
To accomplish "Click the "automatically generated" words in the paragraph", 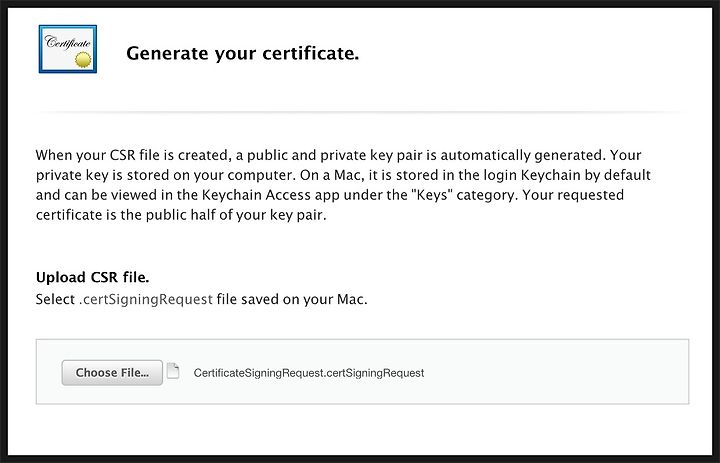I will pyautogui.click(x=523, y=155).
